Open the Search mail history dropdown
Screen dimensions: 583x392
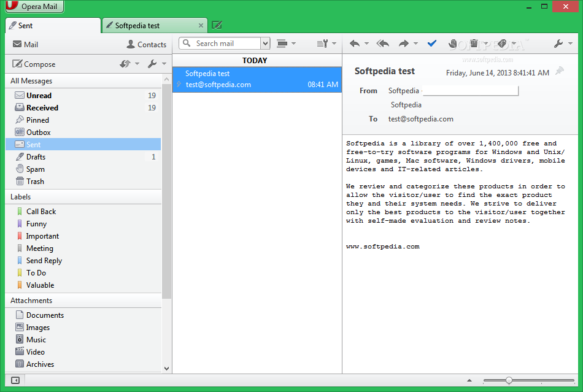click(265, 44)
